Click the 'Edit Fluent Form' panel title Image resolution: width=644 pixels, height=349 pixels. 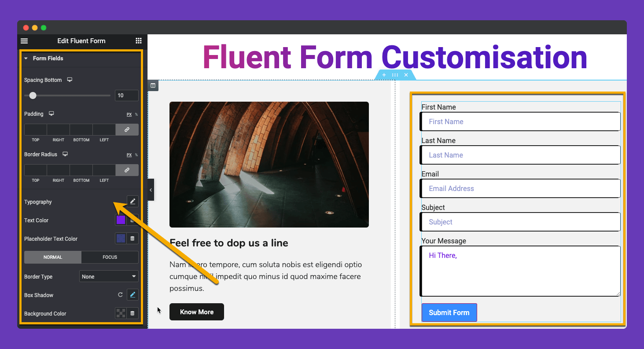coord(81,41)
